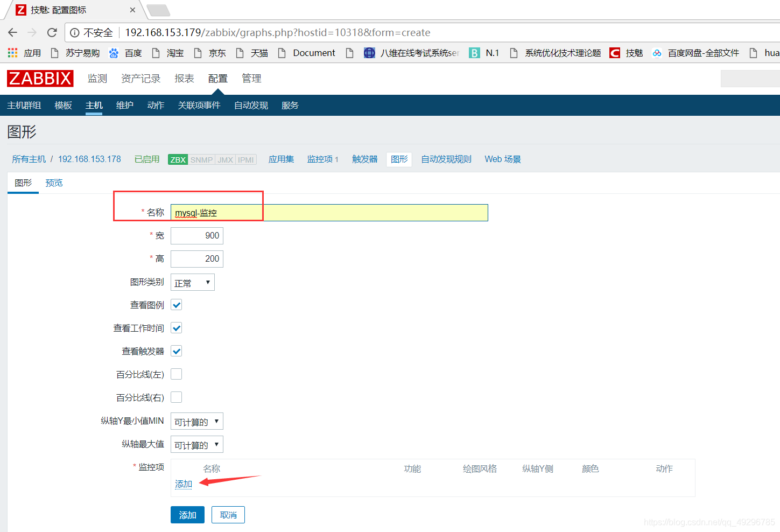The image size is (780, 532).
Task: Open the 纵轴最大值 dropdown
Action: click(197, 444)
